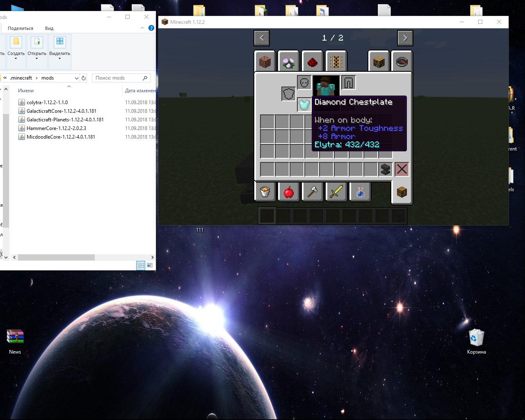Select the first hotbar slot in Minecraft
525x420 pixels.
click(x=267, y=216)
